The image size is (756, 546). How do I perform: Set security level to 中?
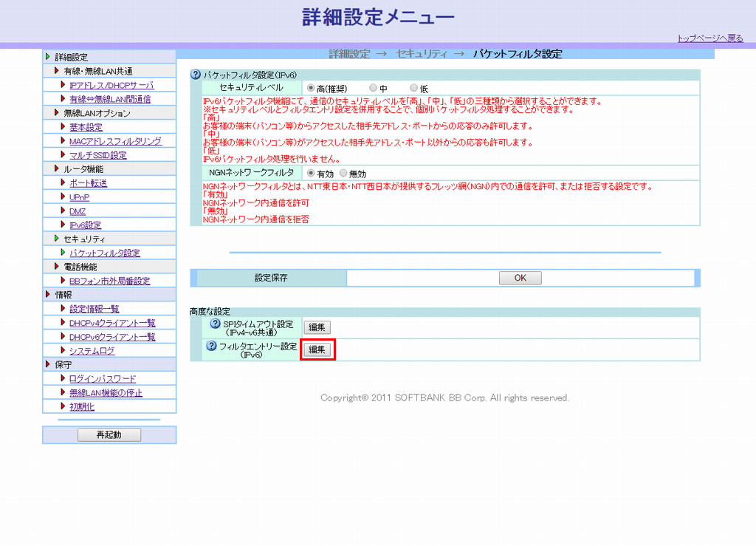click(x=373, y=88)
